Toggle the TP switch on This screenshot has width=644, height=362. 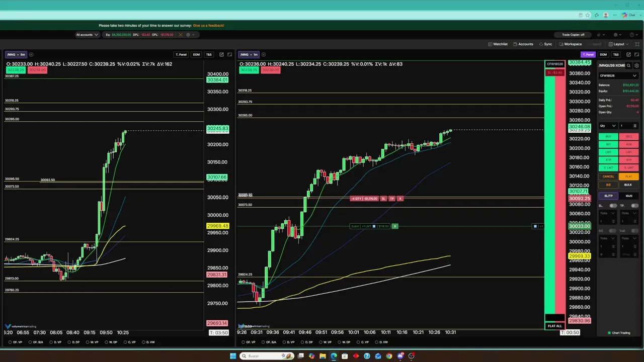[x=634, y=206]
